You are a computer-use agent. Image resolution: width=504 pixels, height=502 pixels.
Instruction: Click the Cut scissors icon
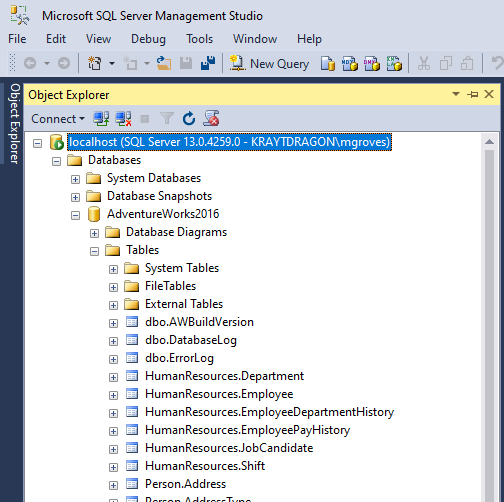tap(424, 63)
